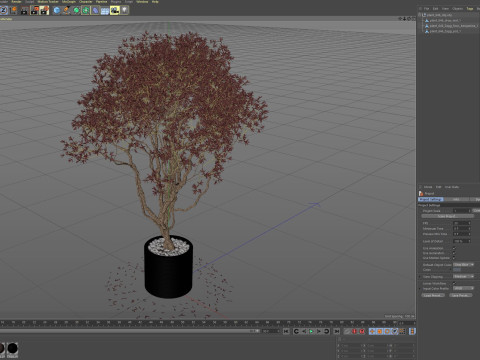Viewport: 480px width, 360px height.
Task: Select second child polygon object
Action: (454, 26)
